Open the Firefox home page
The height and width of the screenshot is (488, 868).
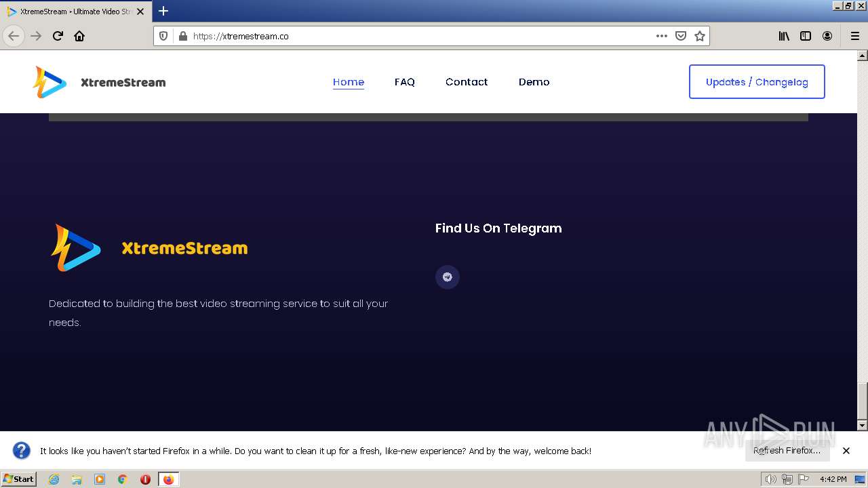(x=79, y=36)
